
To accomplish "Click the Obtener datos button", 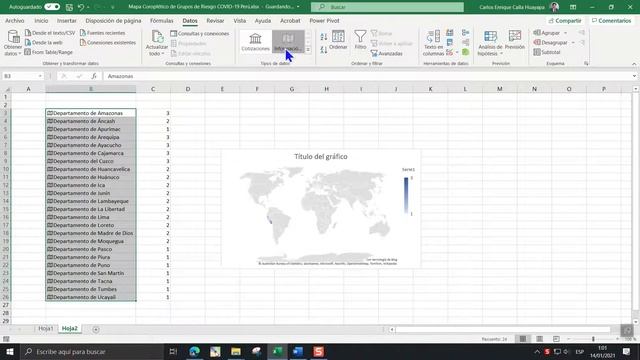I will coord(13,43).
